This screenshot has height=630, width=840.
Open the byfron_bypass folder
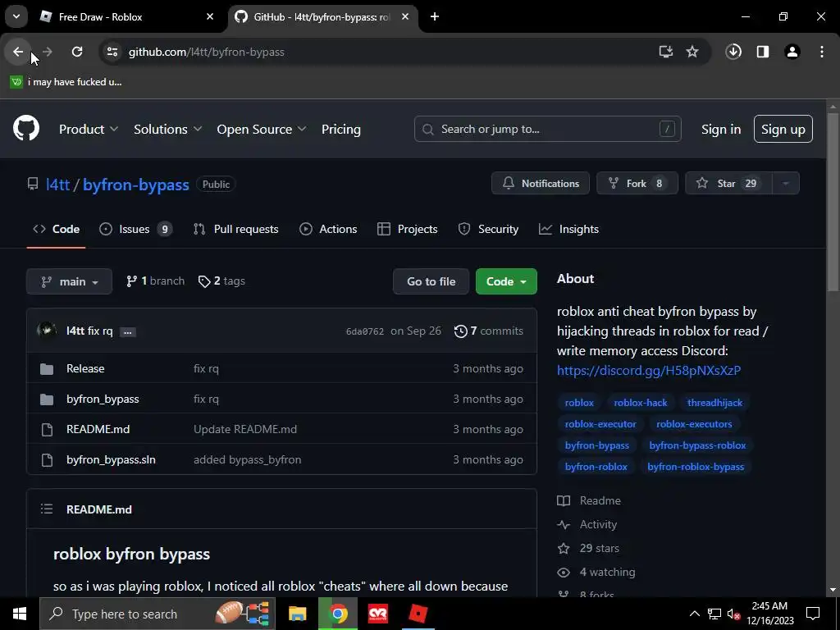(x=103, y=399)
